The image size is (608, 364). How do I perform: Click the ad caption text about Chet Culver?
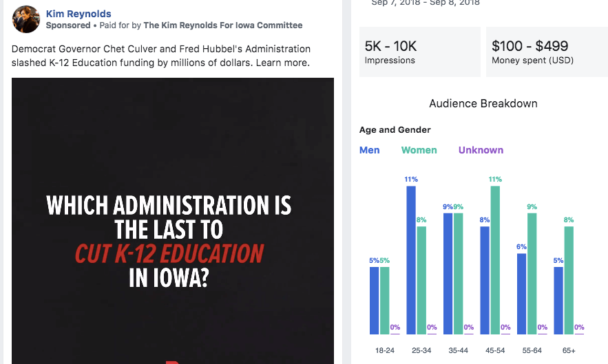161,56
